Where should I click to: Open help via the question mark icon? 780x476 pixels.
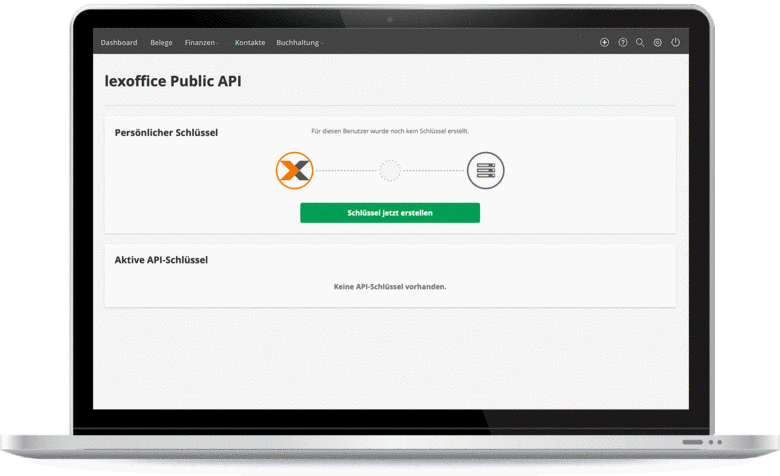622,43
